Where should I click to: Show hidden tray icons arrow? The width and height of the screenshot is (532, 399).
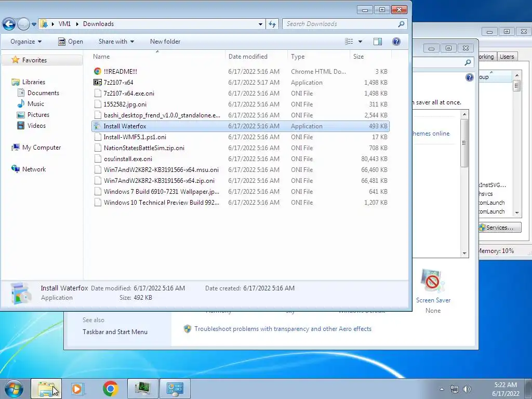pyautogui.click(x=442, y=389)
